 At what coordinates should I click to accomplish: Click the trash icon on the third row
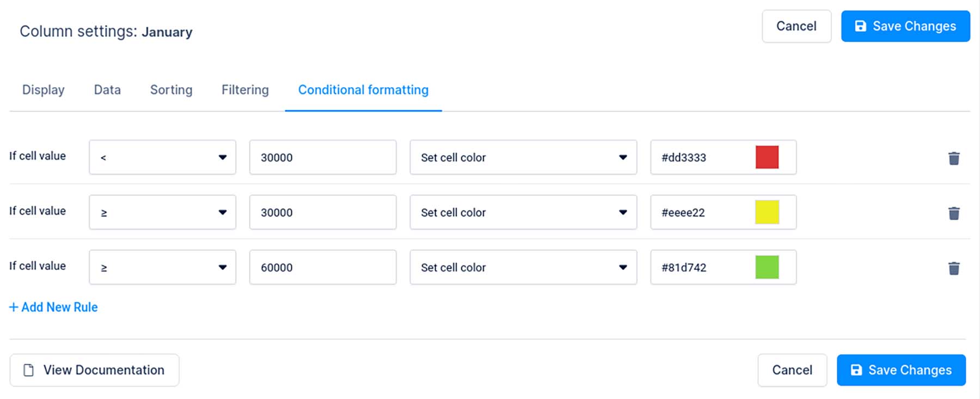coord(954,267)
